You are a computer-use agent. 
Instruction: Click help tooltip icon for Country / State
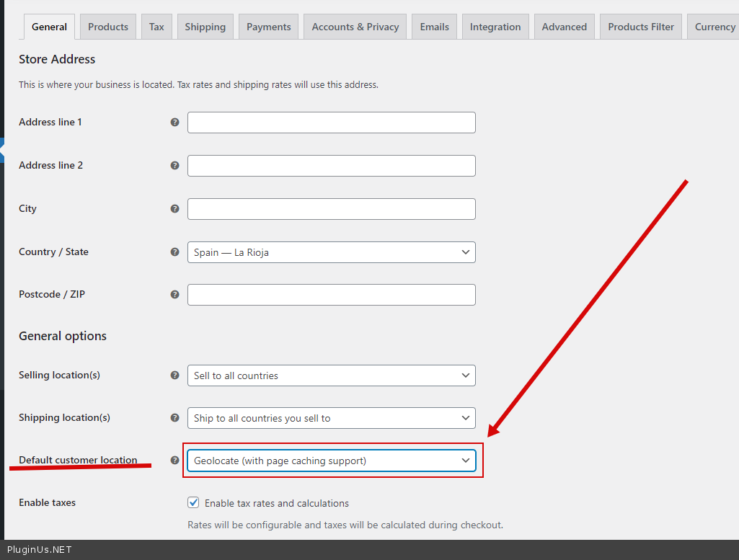click(x=174, y=252)
